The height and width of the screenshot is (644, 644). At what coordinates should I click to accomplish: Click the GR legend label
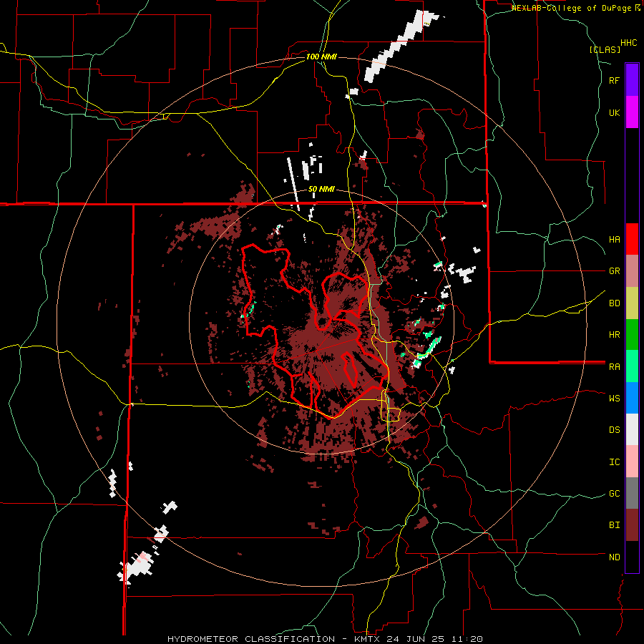tap(614, 271)
